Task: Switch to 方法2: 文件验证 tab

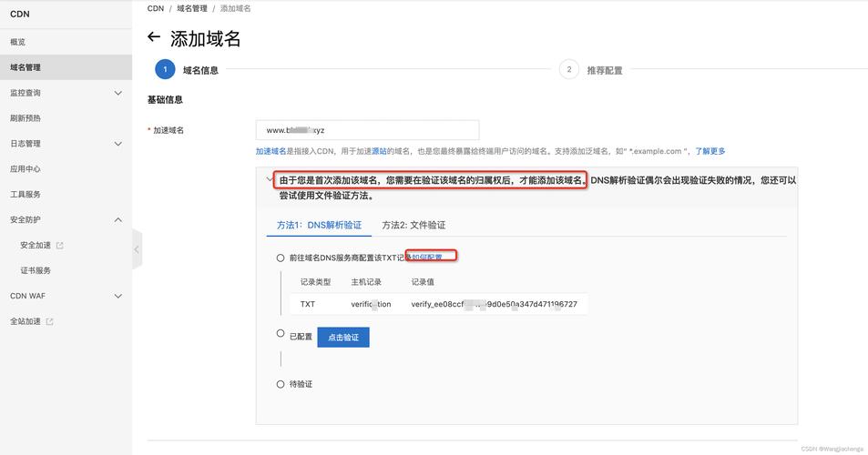Action: point(414,225)
